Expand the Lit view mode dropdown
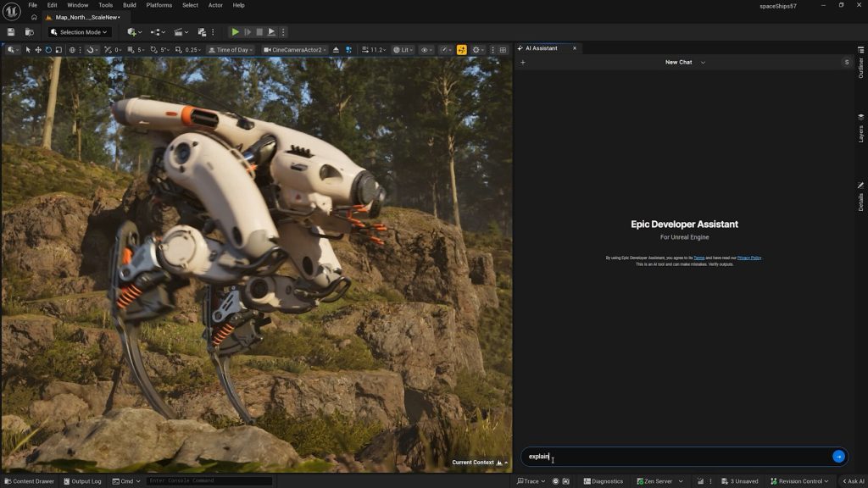Image resolution: width=868 pixels, height=488 pixels. coord(403,50)
